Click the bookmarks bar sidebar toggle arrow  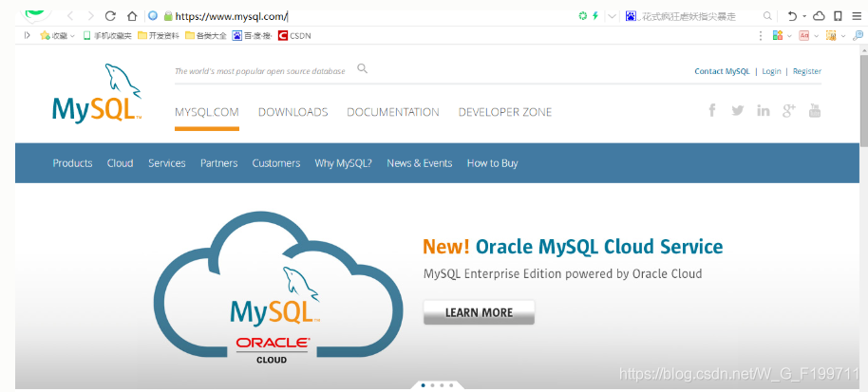click(x=28, y=35)
